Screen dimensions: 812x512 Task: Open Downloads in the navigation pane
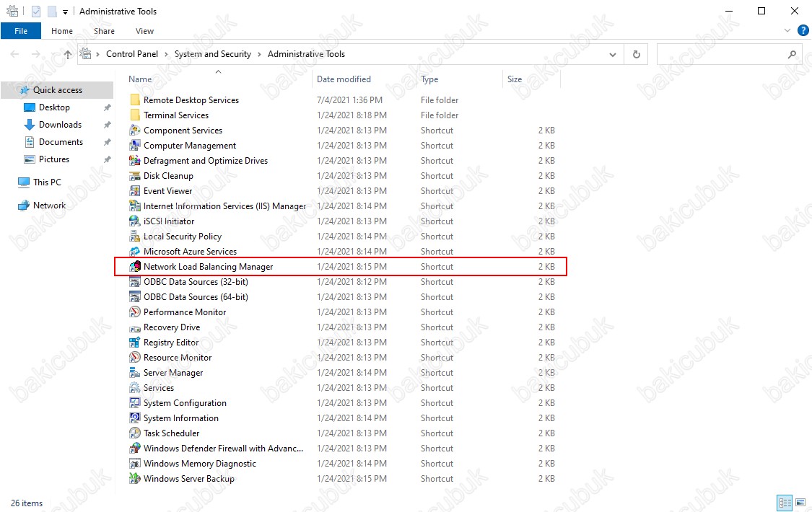point(60,125)
